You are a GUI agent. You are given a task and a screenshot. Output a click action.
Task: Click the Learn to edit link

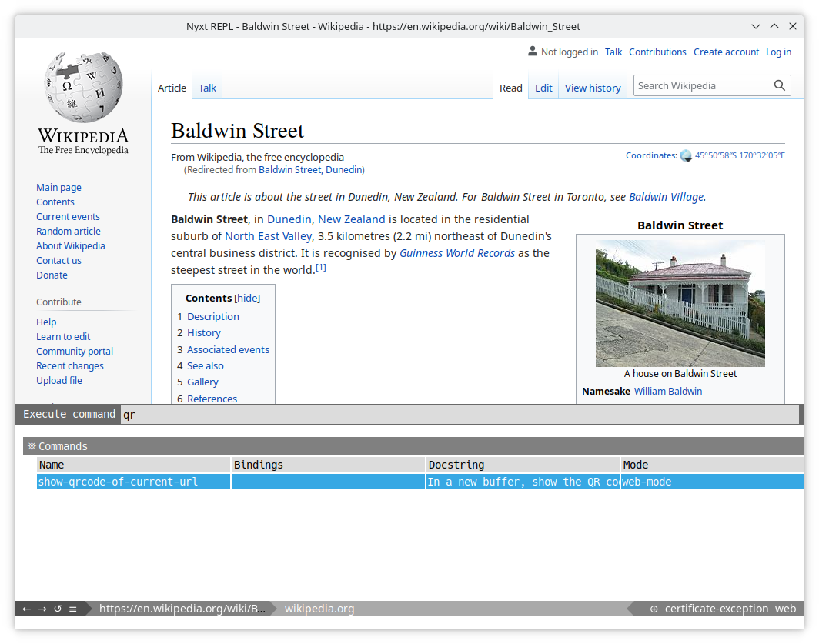[x=63, y=337]
